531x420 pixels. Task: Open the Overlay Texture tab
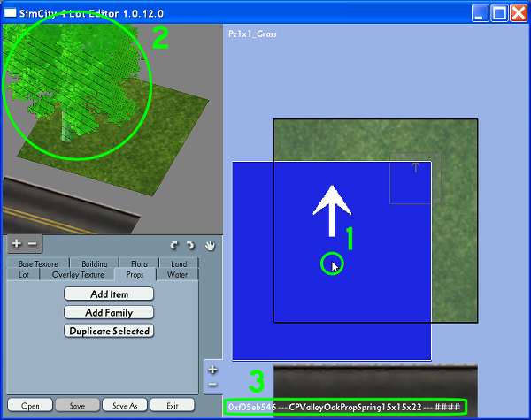click(78, 275)
